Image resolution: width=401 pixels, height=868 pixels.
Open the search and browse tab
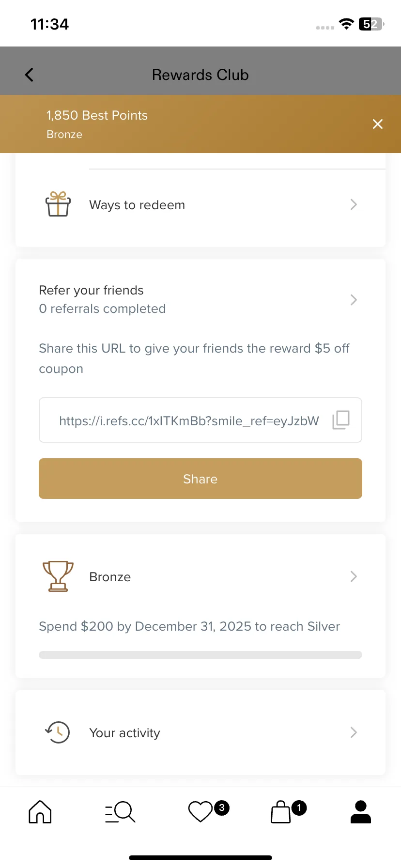[x=120, y=812]
